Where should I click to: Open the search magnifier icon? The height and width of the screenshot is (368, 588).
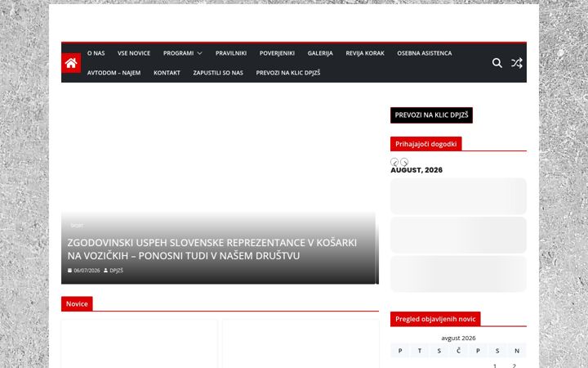[497, 63]
